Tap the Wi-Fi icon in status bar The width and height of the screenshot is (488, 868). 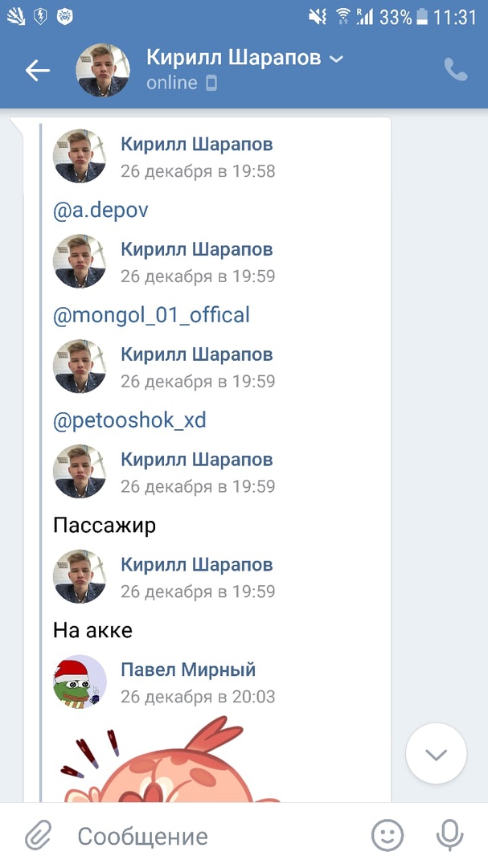343,17
